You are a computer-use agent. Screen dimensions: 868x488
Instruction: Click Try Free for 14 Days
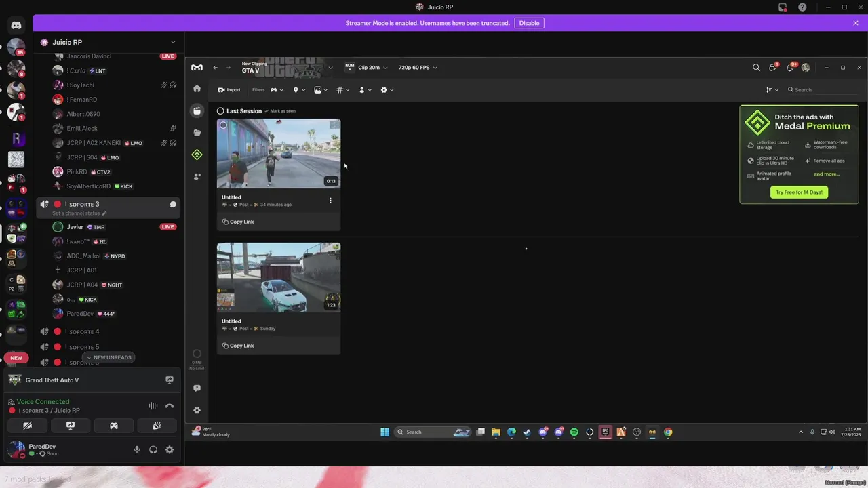click(x=799, y=192)
